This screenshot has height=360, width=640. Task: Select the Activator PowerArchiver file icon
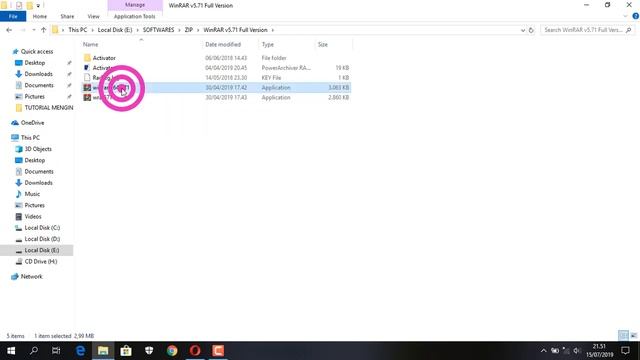(x=87, y=67)
